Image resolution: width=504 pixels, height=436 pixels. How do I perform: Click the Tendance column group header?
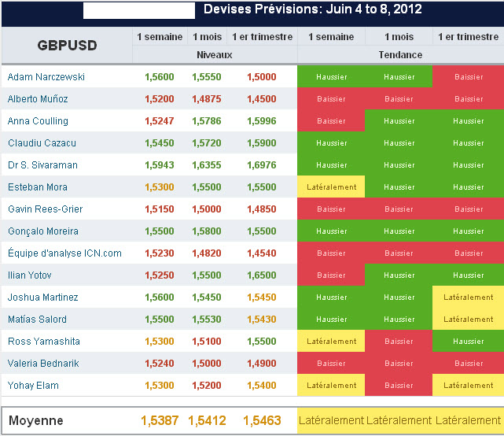[400, 55]
